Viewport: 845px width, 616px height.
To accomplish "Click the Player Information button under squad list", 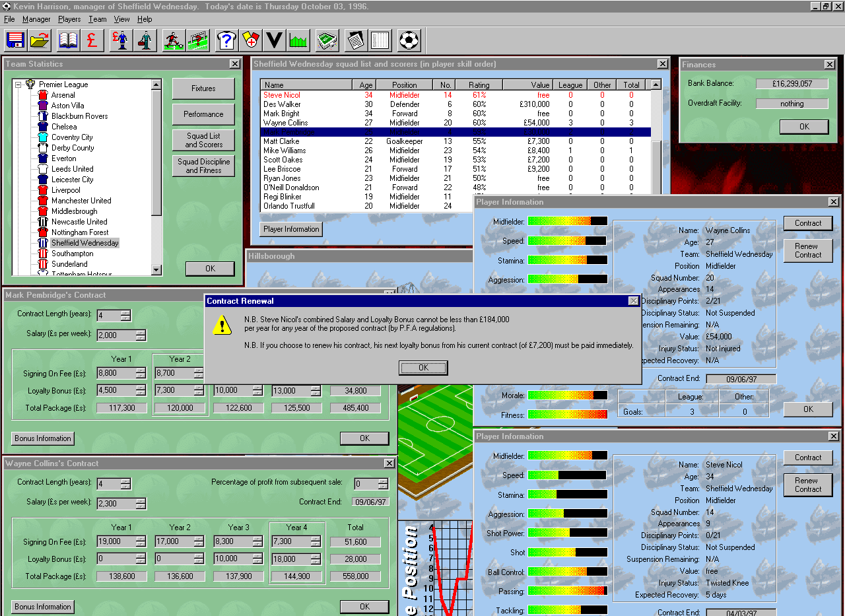I will click(x=291, y=229).
